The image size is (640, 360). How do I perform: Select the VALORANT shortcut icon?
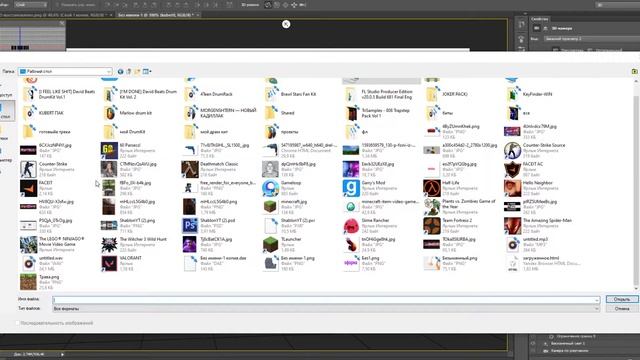pyautogui.click(x=109, y=263)
